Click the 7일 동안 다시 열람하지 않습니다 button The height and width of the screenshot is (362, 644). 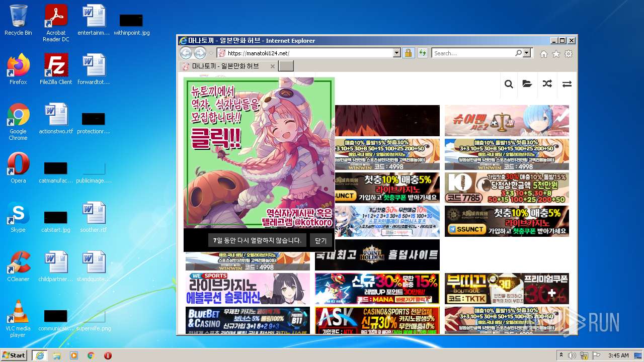pos(257,240)
